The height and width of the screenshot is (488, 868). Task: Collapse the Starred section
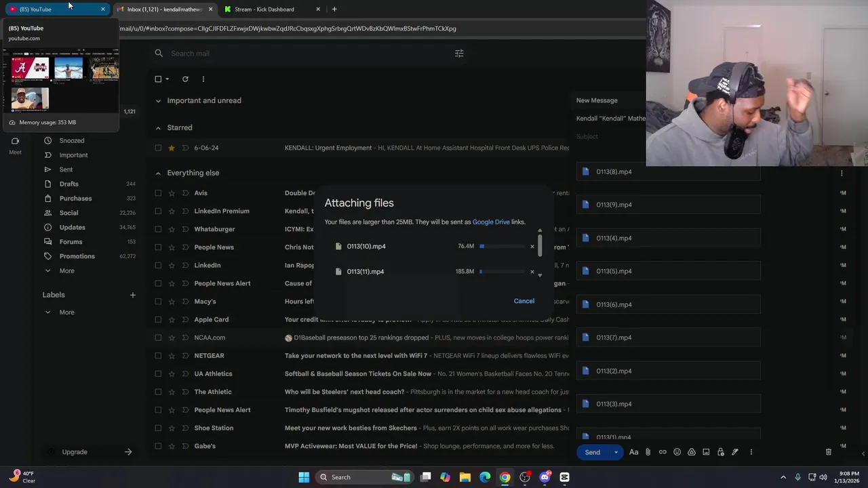[158, 128]
